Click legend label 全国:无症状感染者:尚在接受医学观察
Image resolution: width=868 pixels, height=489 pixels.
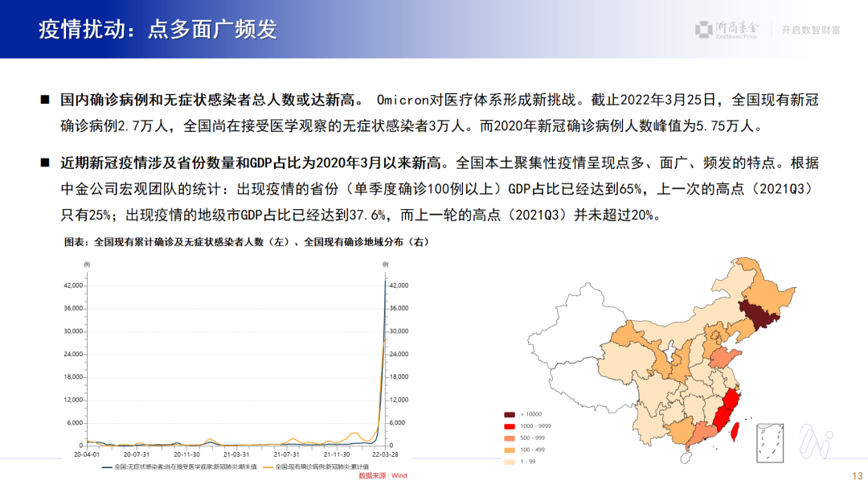(x=185, y=466)
